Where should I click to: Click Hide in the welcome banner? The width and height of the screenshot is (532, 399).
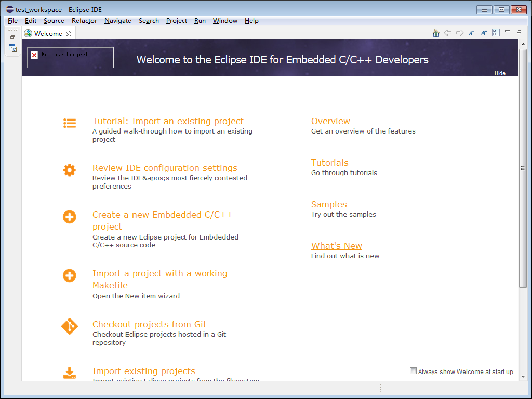(500, 73)
